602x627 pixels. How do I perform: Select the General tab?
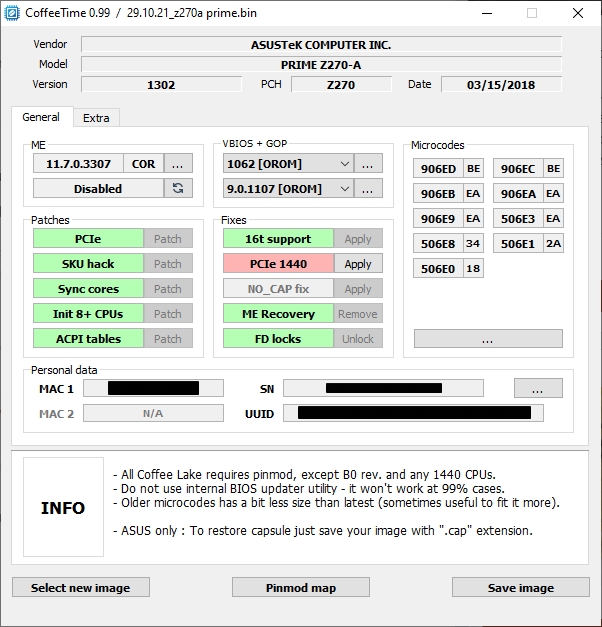click(41, 117)
